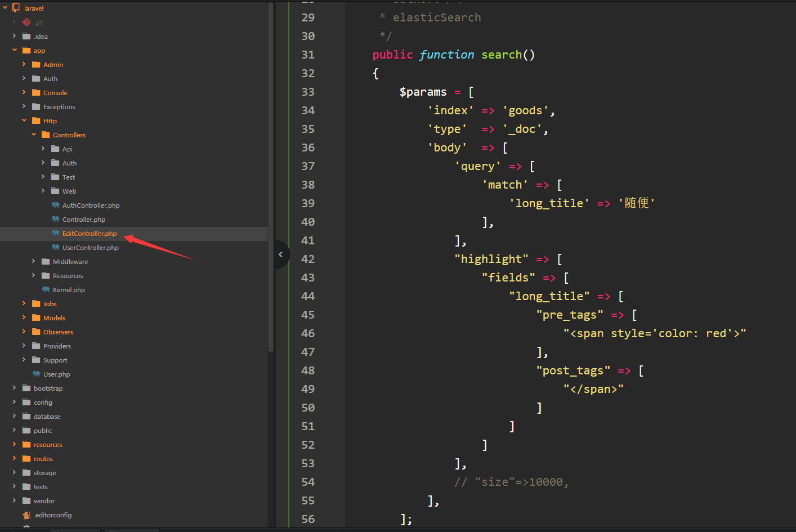This screenshot has height=532, width=796.
Task: Click the Models folder icon
Action: tap(36, 318)
